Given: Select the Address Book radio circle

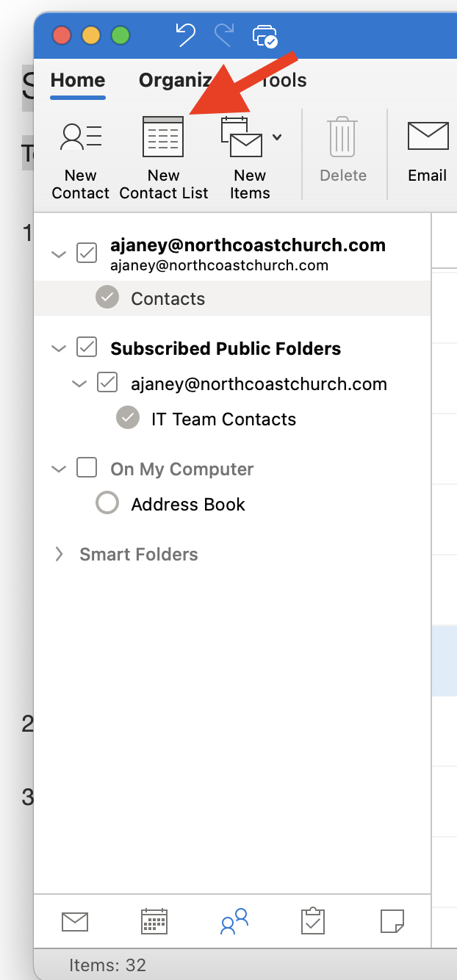Looking at the screenshot, I should [107, 503].
